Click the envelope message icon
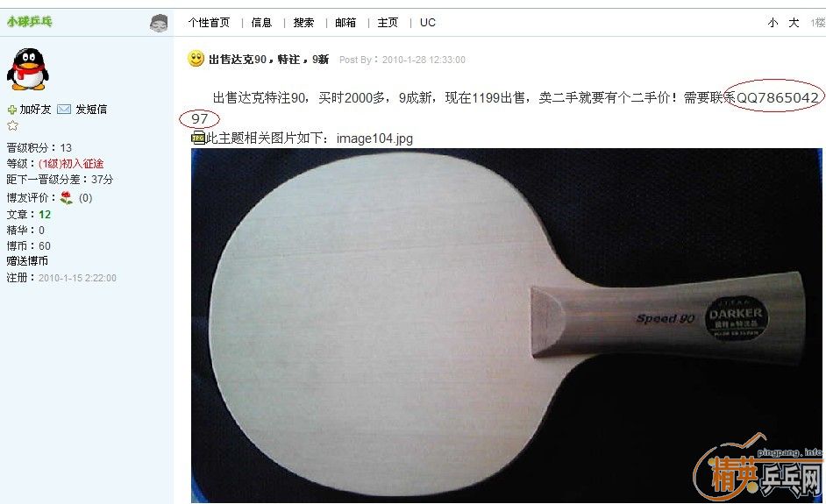The image size is (826, 504). tap(64, 109)
